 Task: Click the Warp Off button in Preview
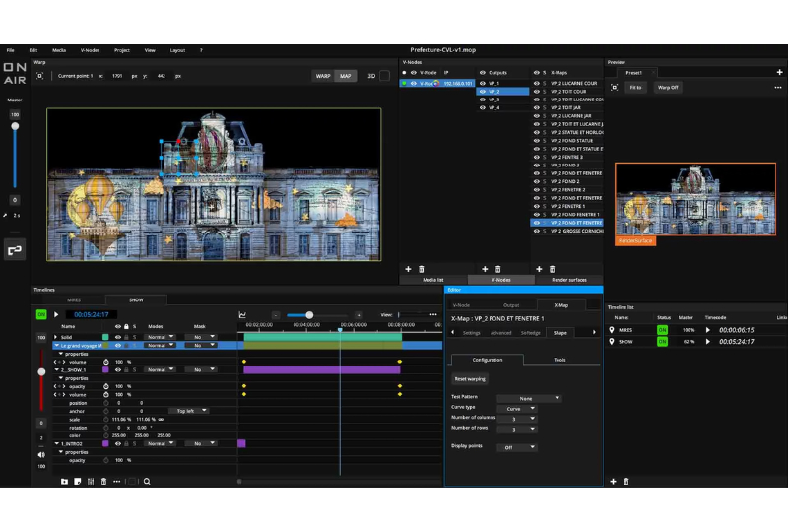pos(668,87)
